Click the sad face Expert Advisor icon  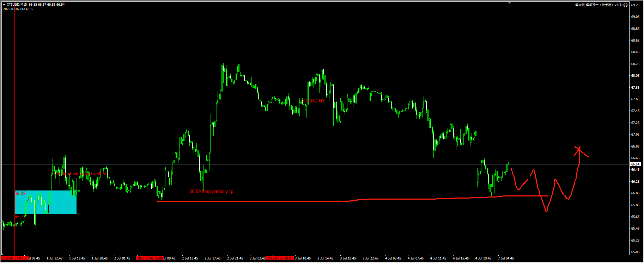626,5
